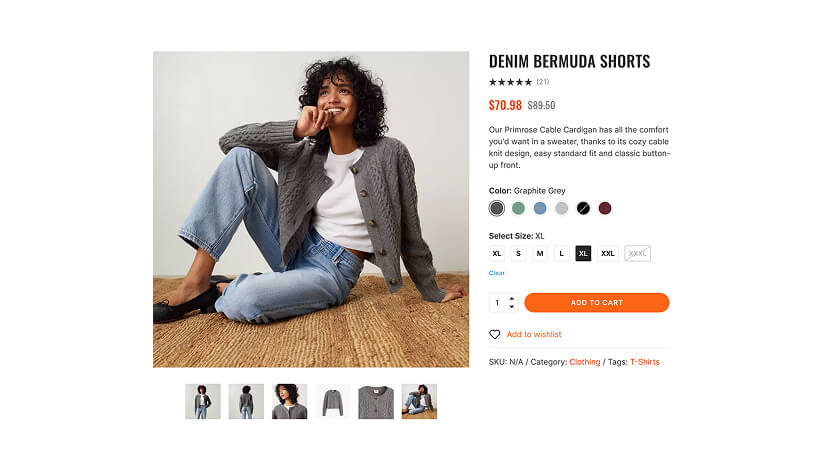
Task: Pick the black swatch with diagonal slash
Action: coord(583,208)
